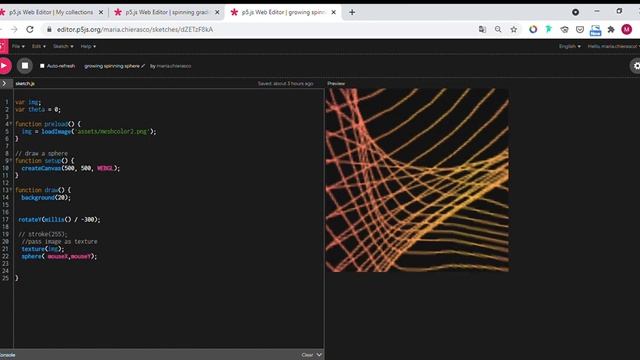Viewport: 640px width, 360px height.
Task: View site security lock info
Action: [x=49, y=29]
